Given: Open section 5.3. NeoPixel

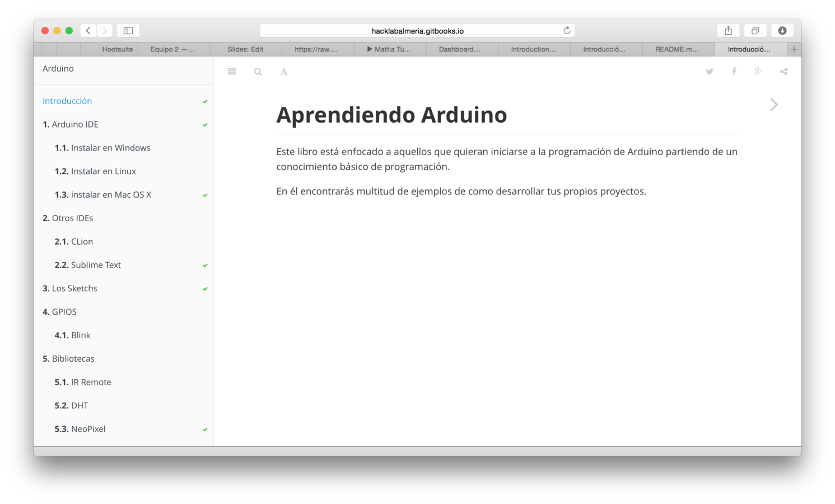Looking at the screenshot, I should pyautogui.click(x=80, y=430).
